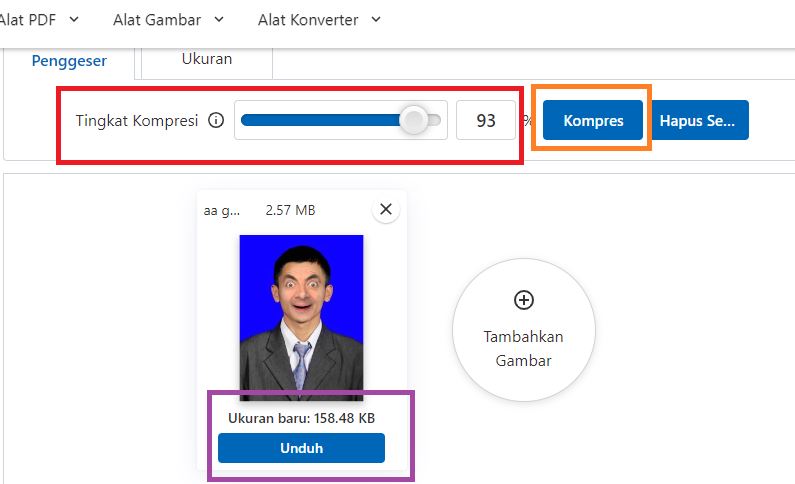Click the Tingkat Kompresi label

[x=137, y=121]
